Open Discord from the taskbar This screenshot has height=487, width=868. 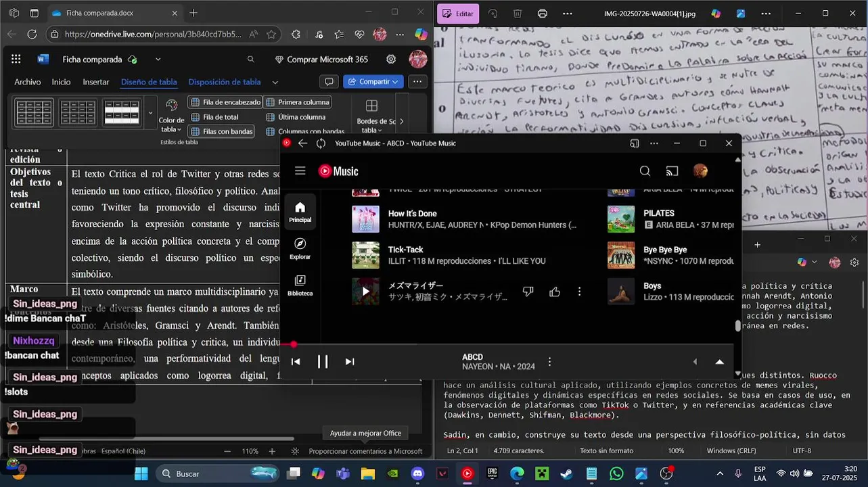417,474
